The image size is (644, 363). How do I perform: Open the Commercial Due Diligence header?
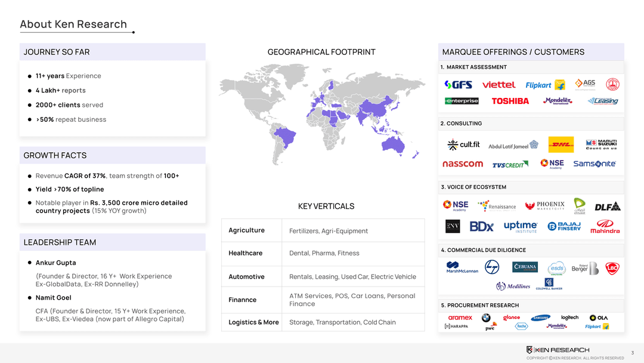click(483, 250)
